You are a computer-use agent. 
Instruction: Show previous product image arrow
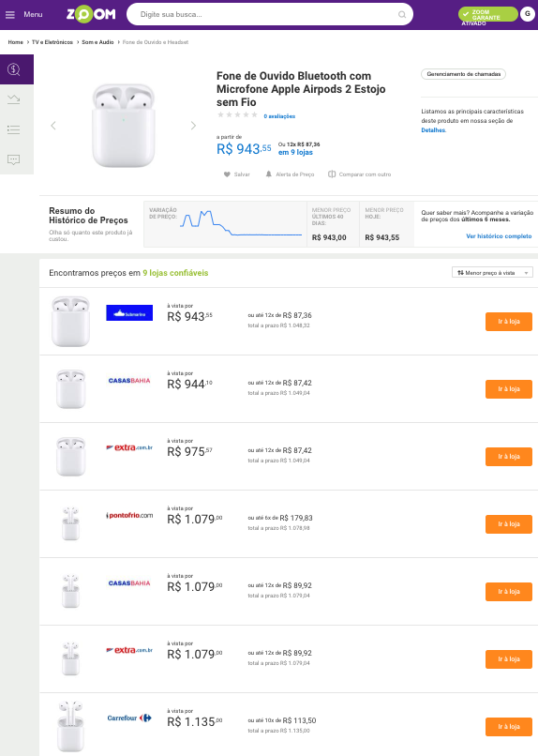coord(53,126)
